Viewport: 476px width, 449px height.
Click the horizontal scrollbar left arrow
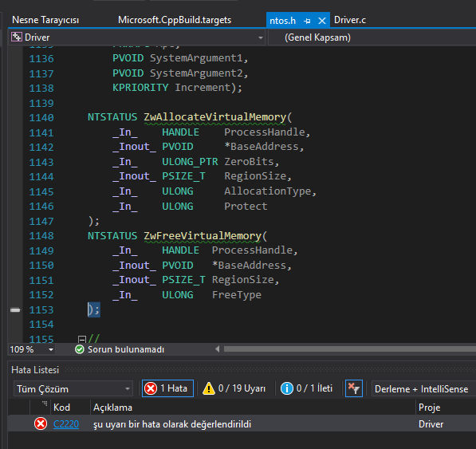tap(218, 349)
